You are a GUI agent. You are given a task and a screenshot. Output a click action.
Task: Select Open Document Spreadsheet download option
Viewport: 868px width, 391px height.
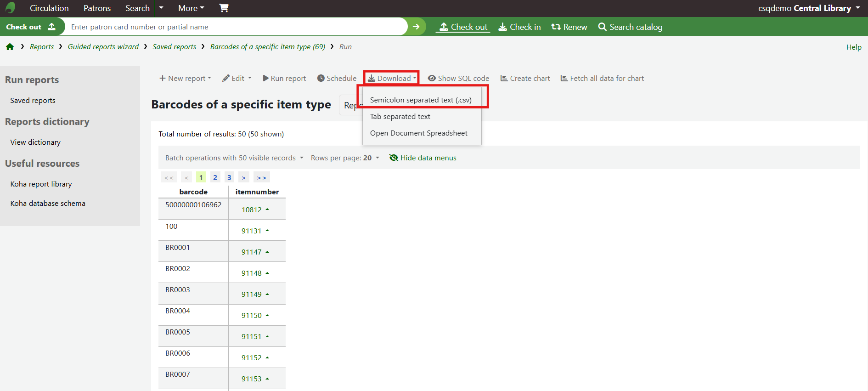pyautogui.click(x=418, y=133)
